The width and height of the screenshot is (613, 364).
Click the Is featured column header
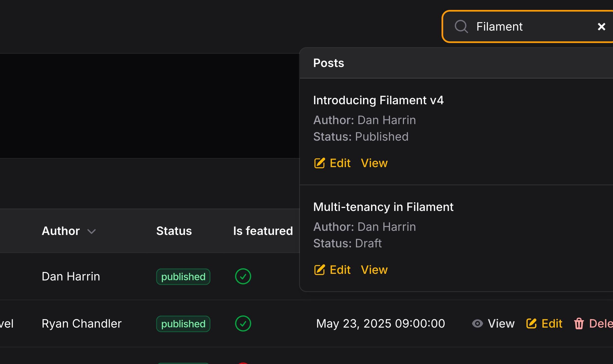click(x=263, y=231)
